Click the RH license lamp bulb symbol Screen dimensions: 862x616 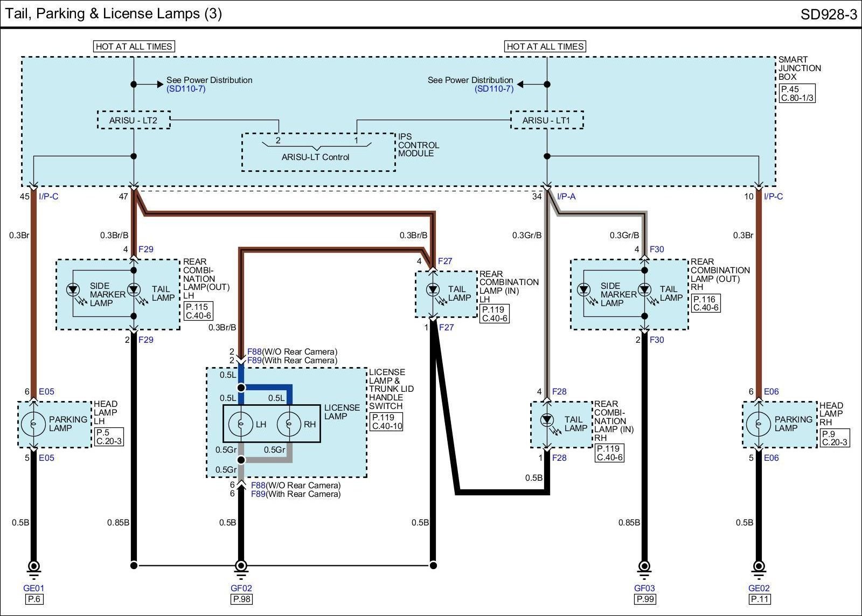tap(289, 424)
